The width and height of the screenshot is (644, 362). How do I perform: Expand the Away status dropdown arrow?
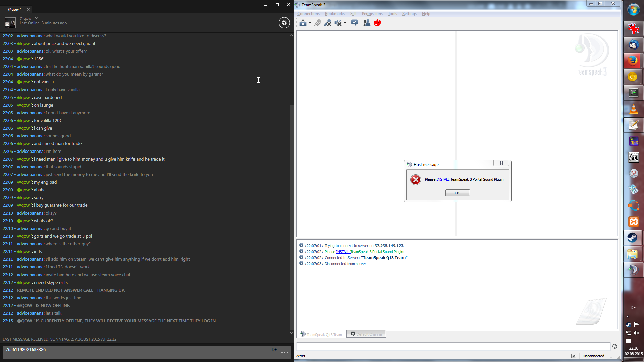[310, 23]
